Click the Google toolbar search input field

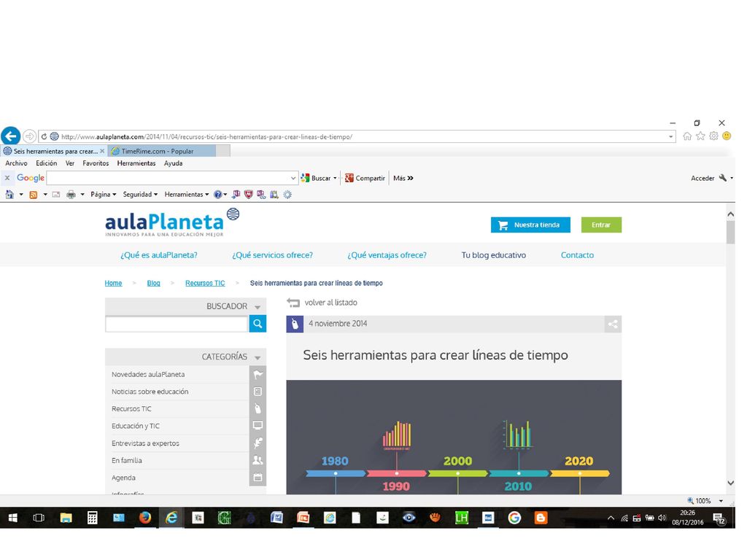click(x=169, y=178)
